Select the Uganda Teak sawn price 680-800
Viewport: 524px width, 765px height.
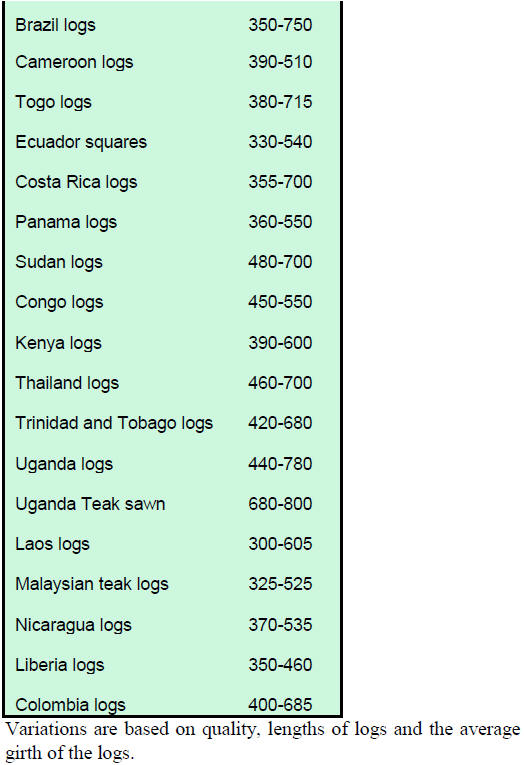click(280, 504)
